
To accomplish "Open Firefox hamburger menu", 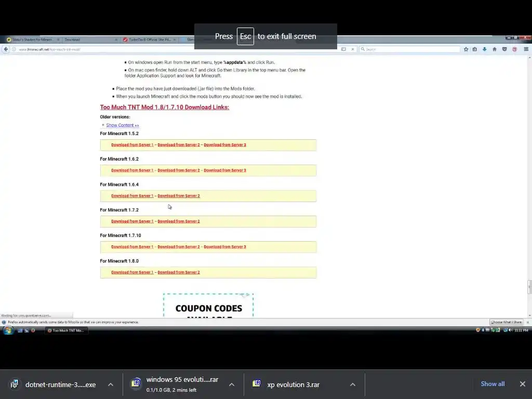I will [526, 49].
